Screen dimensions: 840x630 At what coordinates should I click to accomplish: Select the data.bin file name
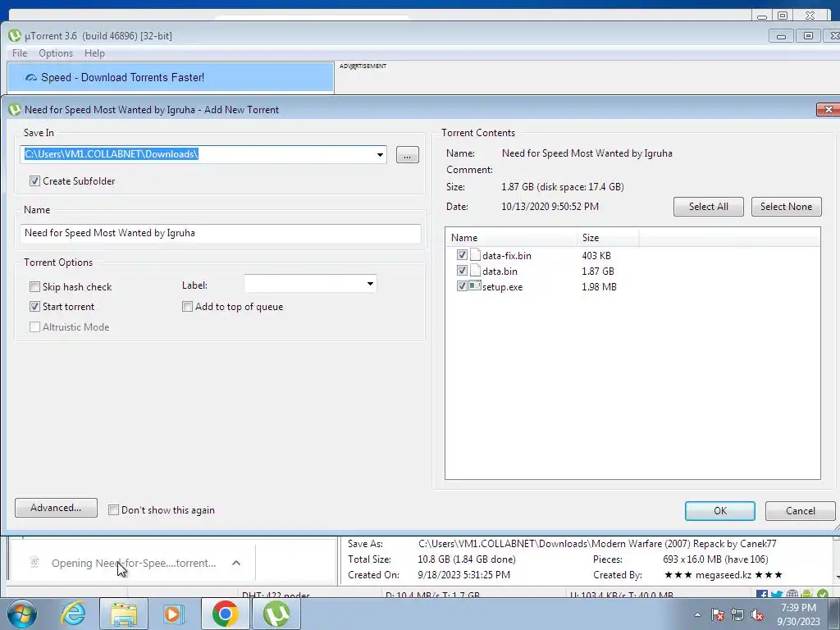(x=500, y=271)
